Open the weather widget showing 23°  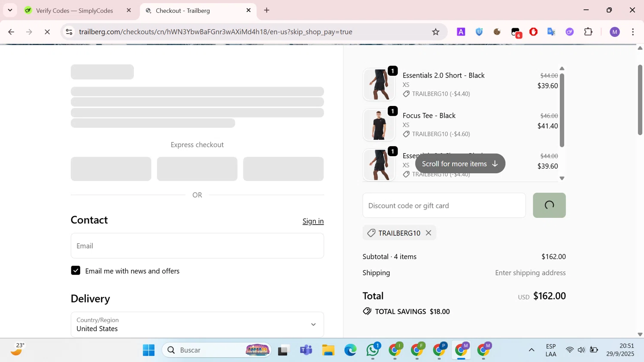point(17,350)
